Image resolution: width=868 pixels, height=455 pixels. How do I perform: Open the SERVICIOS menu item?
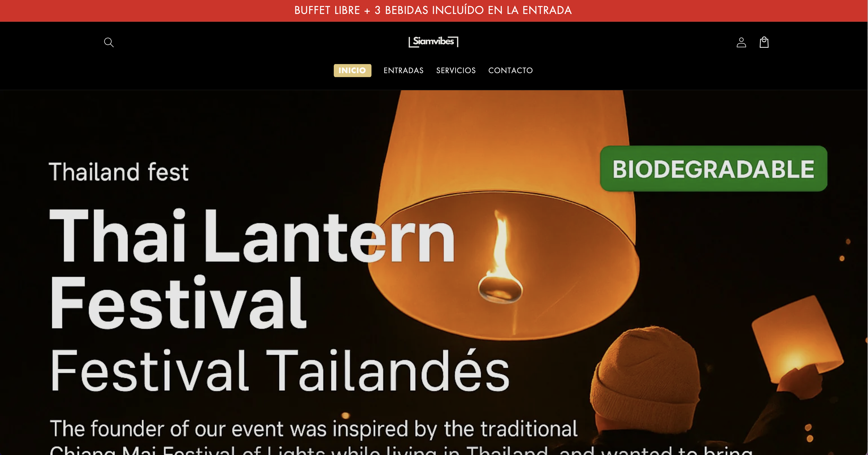pyautogui.click(x=456, y=71)
